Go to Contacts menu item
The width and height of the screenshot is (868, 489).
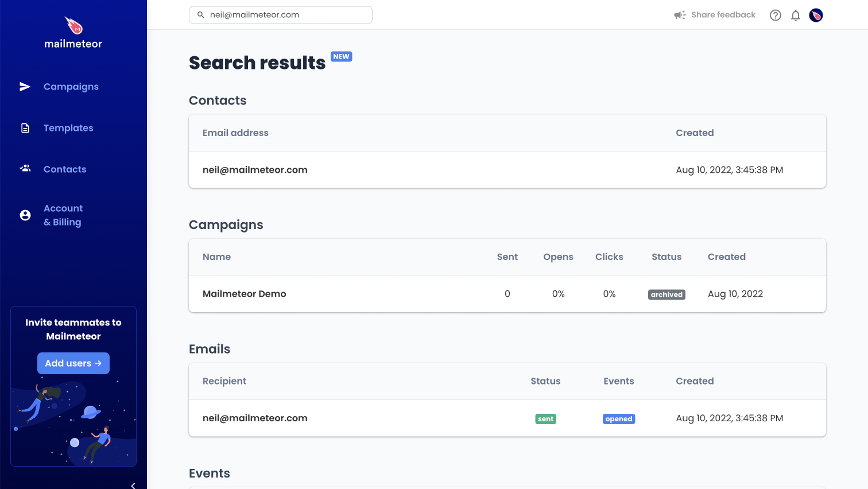pyautogui.click(x=65, y=169)
